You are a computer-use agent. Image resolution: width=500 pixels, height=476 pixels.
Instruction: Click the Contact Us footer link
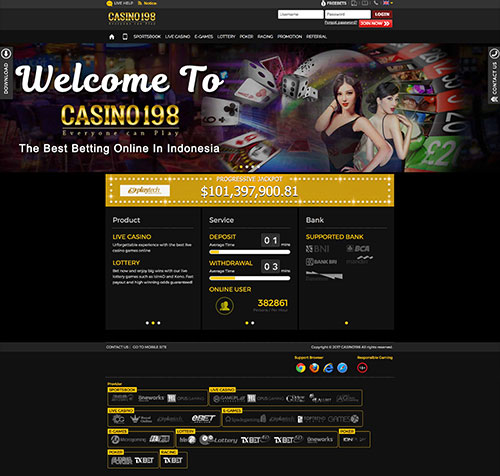(x=117, y=347)
